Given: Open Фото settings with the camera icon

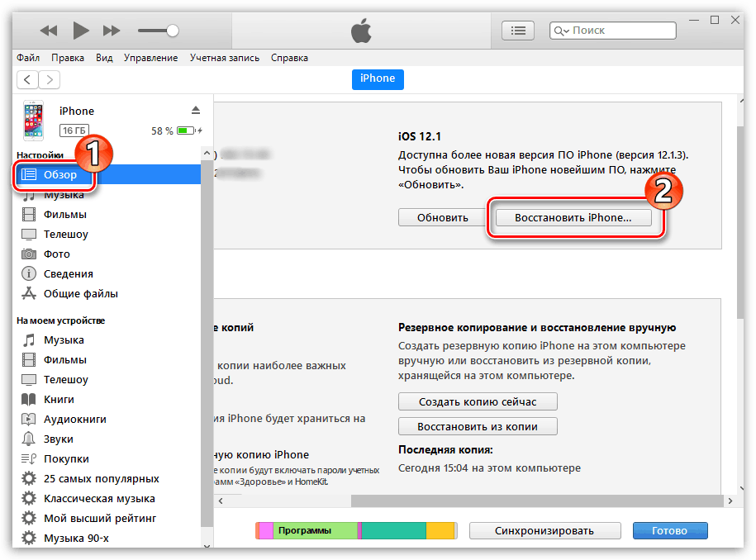Looking at the screenshot, I should [107, 254].
